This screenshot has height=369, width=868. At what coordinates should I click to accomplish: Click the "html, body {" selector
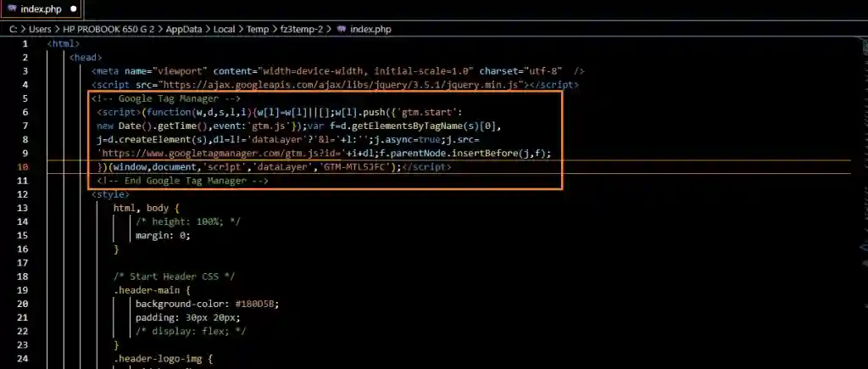click(x=147, y=209)
